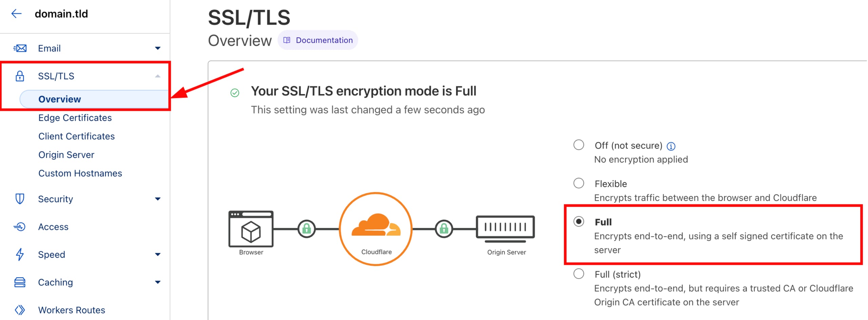Collapse the SSL/TLS section
The image size is (868, 320).
pos(158,76)
